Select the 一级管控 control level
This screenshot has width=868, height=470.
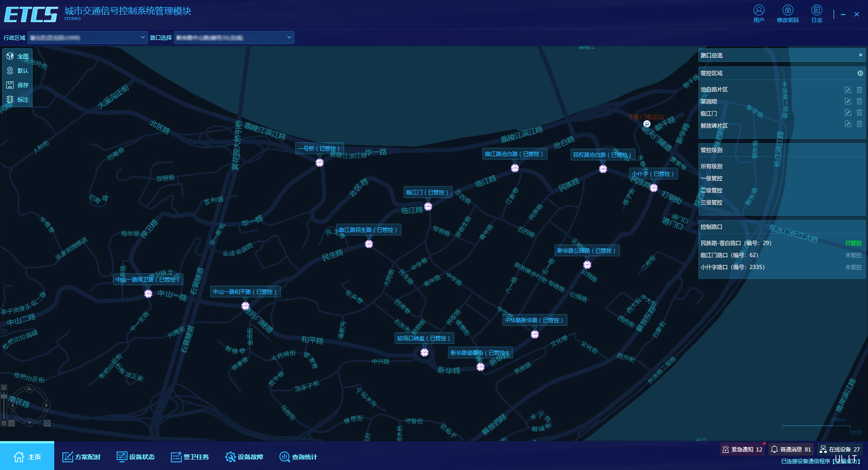712,179
